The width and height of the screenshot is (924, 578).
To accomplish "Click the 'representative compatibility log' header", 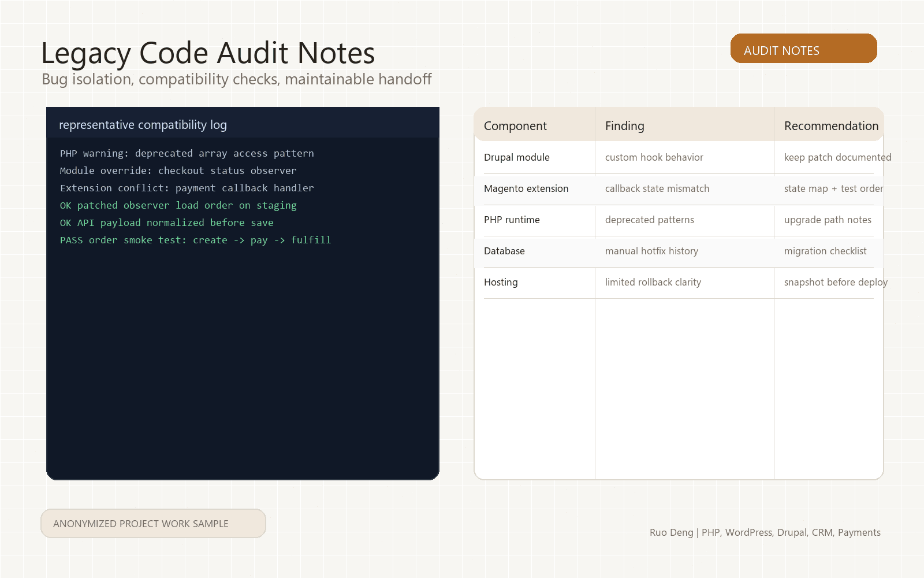I will click(x=143, y=125).
